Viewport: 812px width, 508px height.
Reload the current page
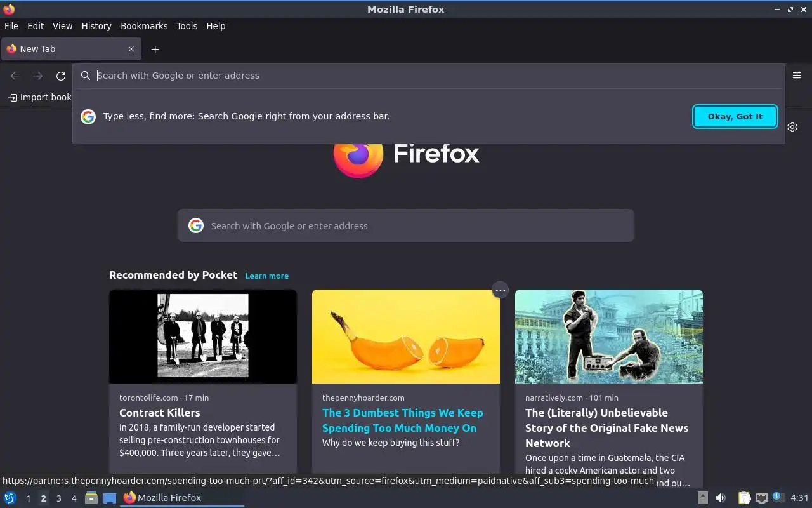coord(61,76)
